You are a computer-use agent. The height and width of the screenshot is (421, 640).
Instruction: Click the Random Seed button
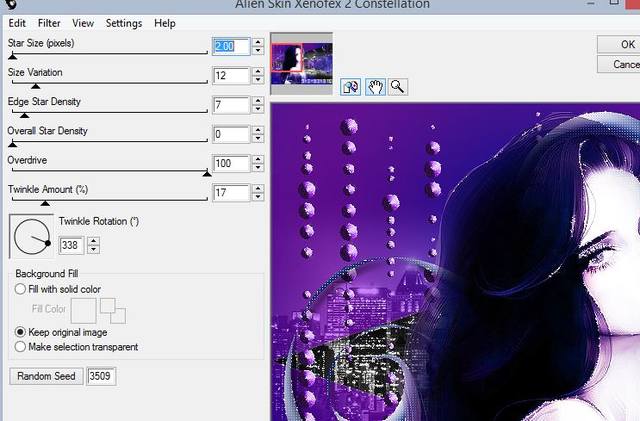pos(46,376)
